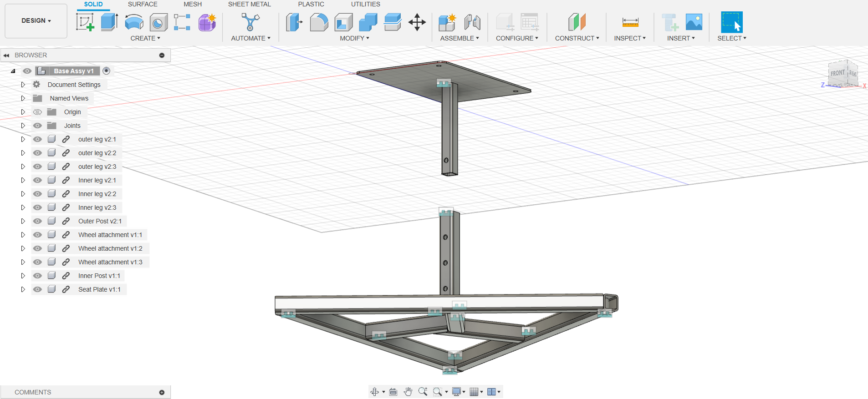This screenshot has height=399, width=868.
Task: Switch to the SURFACE tab
Action: [143, 4]
